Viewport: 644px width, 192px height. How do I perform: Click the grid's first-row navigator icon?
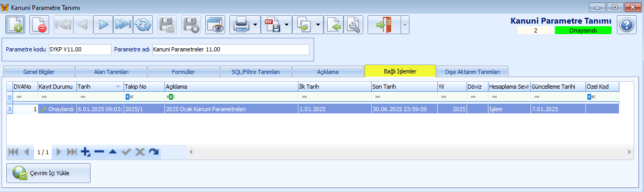[x=13, y=152]
